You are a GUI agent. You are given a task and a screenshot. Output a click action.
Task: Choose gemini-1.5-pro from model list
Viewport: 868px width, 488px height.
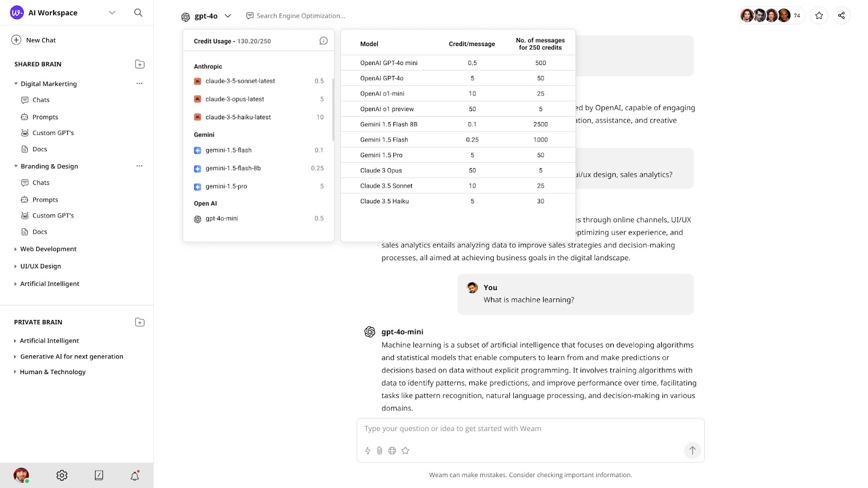tap(226, 187)
